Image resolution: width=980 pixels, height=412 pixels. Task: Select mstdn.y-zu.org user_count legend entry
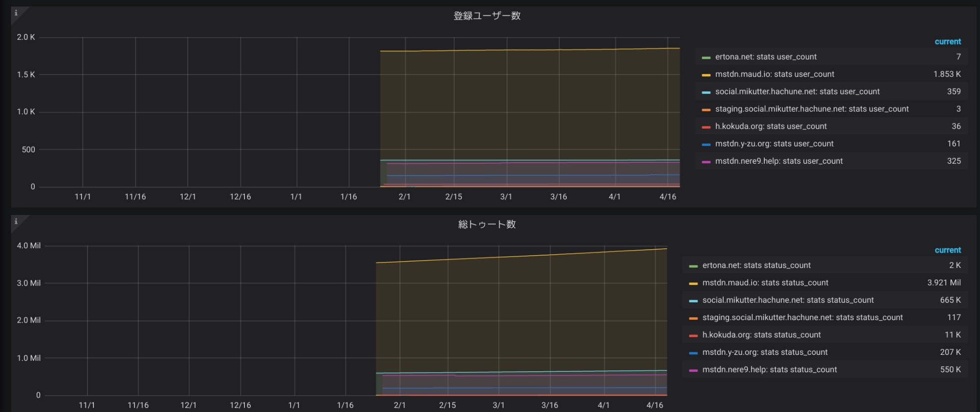point(774,144)
